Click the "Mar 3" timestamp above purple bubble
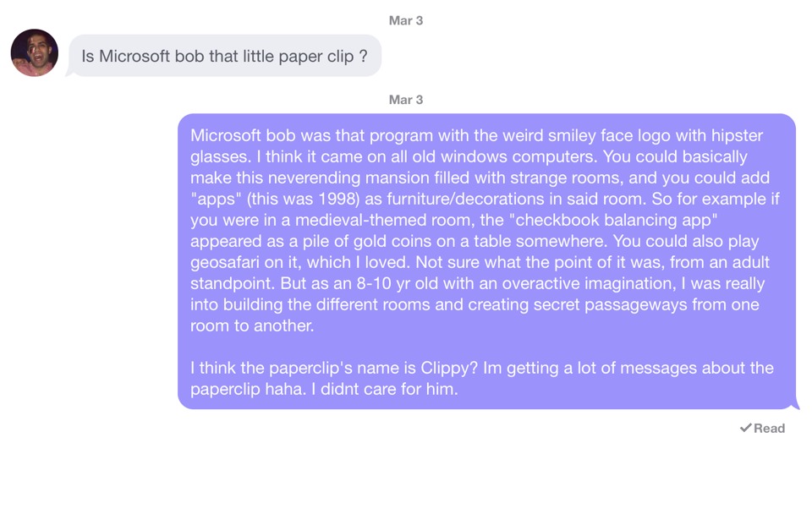 point(405,100)
